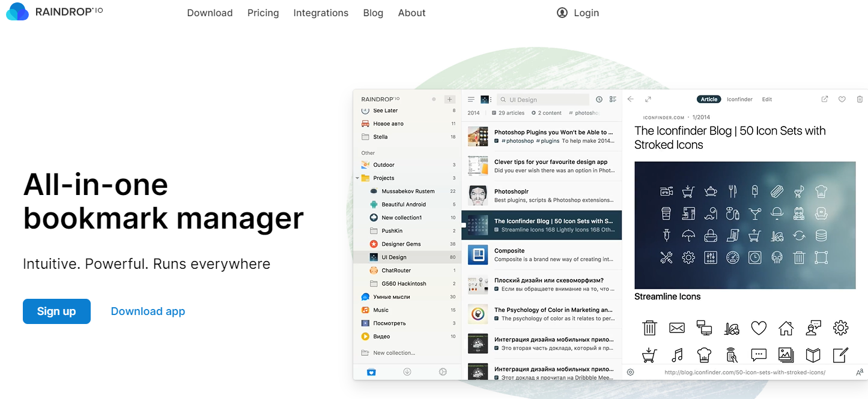Viewport: 868px width, 399px height.
Task: Select the UI Design collection row
Action: 408,257
